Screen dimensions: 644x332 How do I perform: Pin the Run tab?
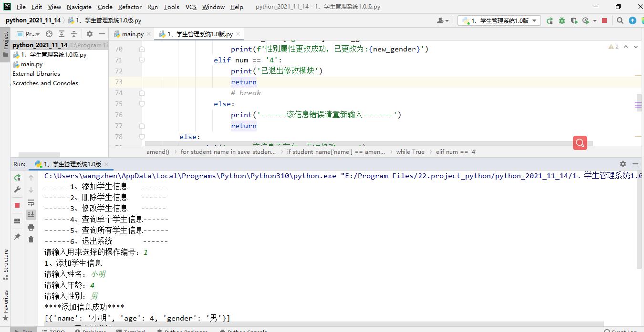(17, 236)
